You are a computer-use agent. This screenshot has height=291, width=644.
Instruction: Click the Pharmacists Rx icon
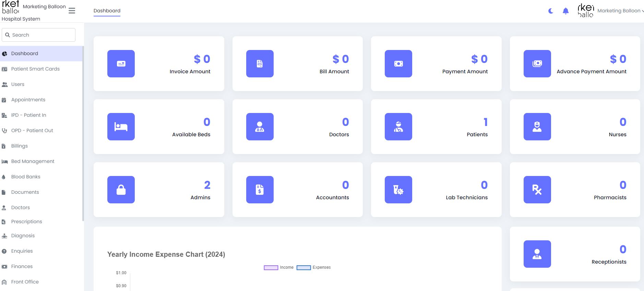pyautogui.click(x=537, y=190)
